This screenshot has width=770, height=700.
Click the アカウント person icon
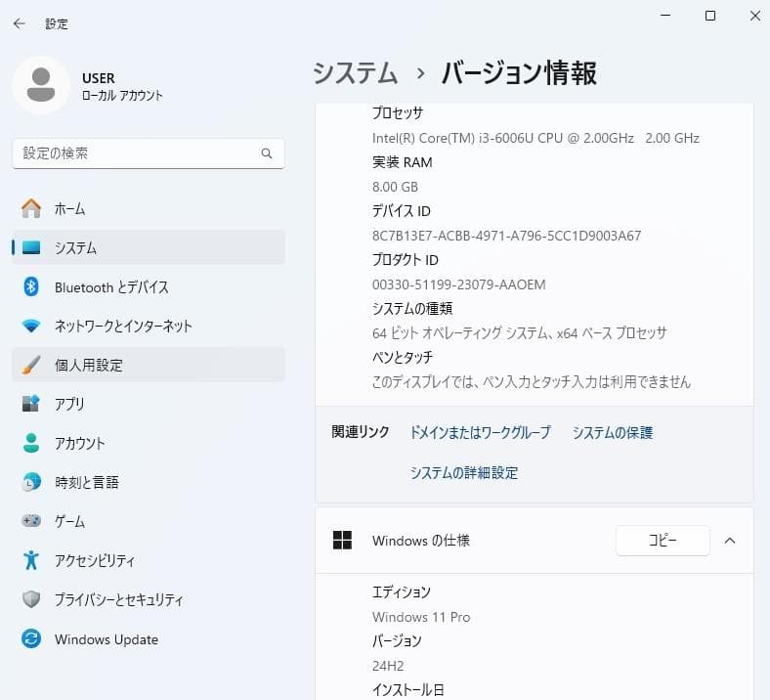pos(31,443)
